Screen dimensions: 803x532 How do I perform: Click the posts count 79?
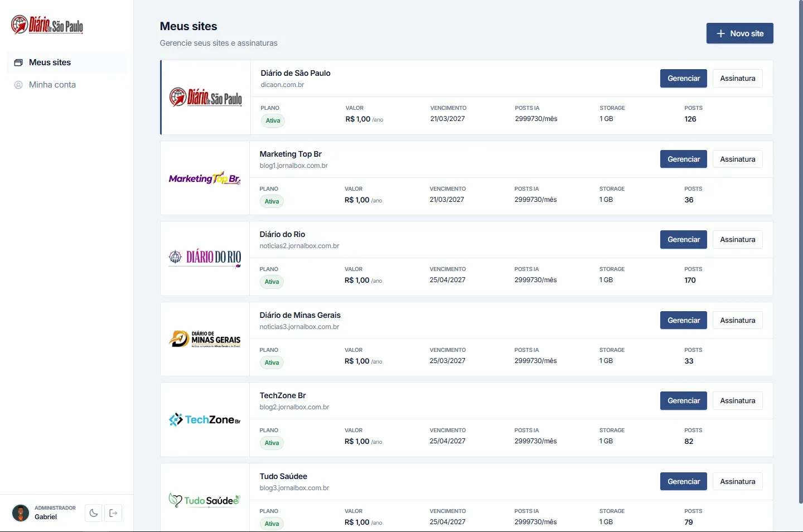coord(689,522)
